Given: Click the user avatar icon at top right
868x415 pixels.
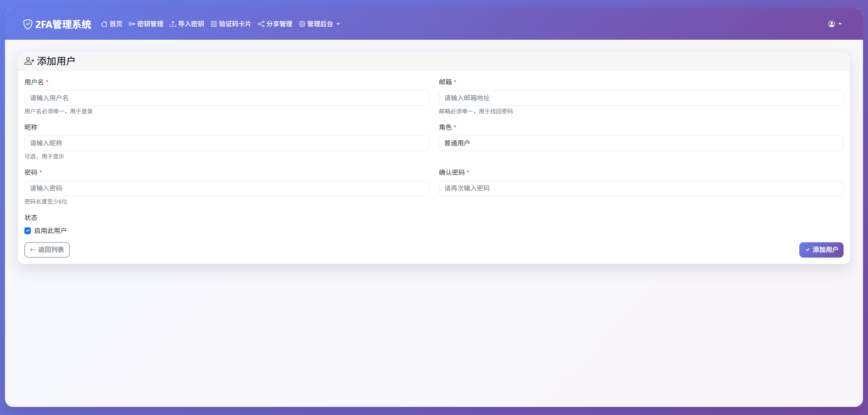Looking at the screenshot, I should [x=831, y=23].
